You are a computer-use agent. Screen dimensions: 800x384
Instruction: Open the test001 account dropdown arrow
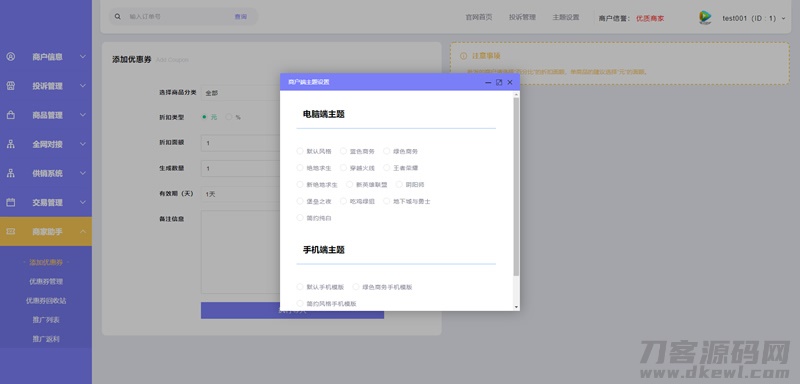784,18
